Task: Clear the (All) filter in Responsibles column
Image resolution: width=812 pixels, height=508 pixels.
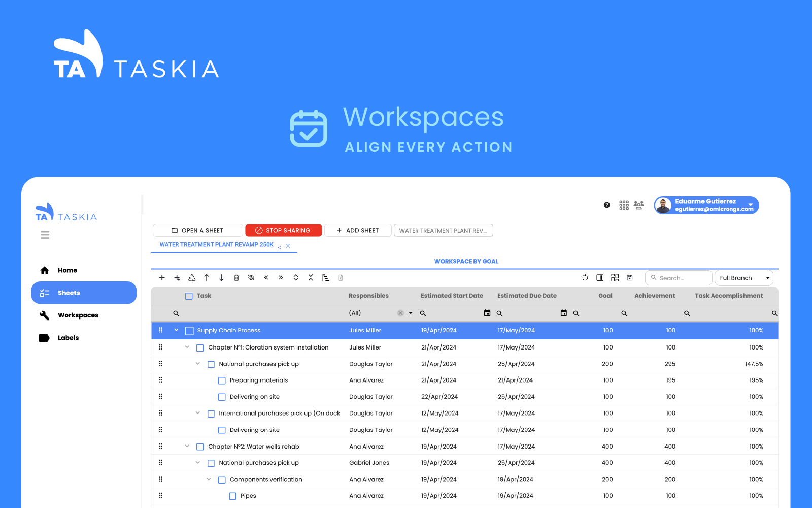Action: coord(400,313)
